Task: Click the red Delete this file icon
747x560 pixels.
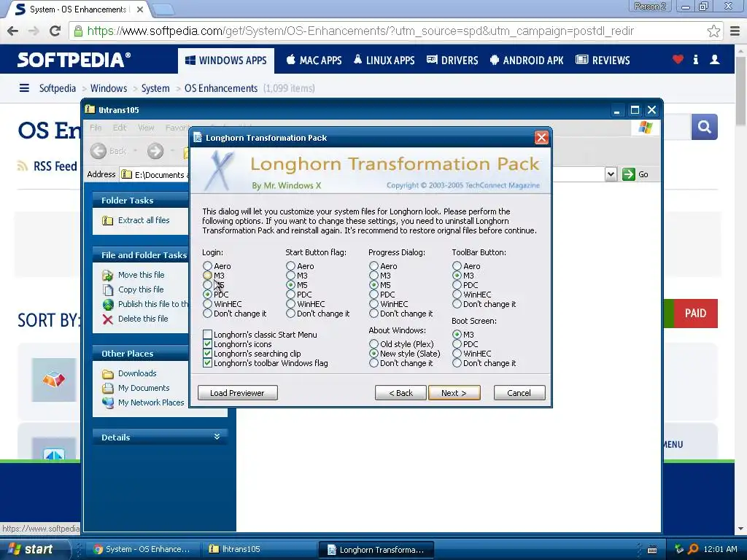Action: click(x=108, y=319)
